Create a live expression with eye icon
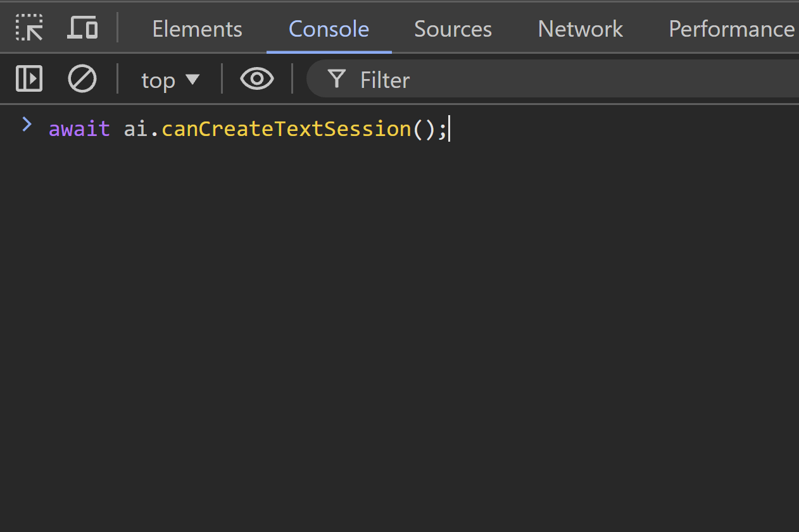Image resolution: width=799 pixels, height=532 pixels. [x=256, y=80]
